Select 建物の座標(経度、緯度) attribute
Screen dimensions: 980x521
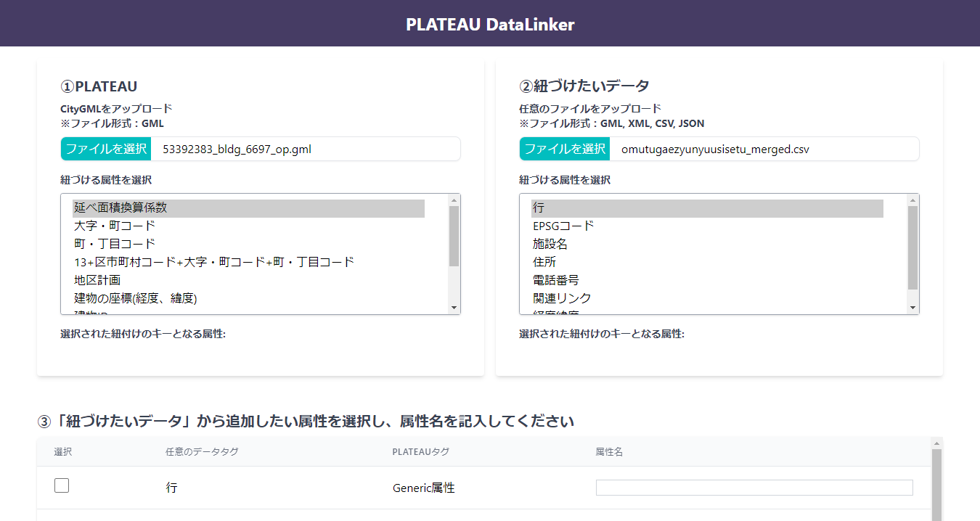point(248,298)
